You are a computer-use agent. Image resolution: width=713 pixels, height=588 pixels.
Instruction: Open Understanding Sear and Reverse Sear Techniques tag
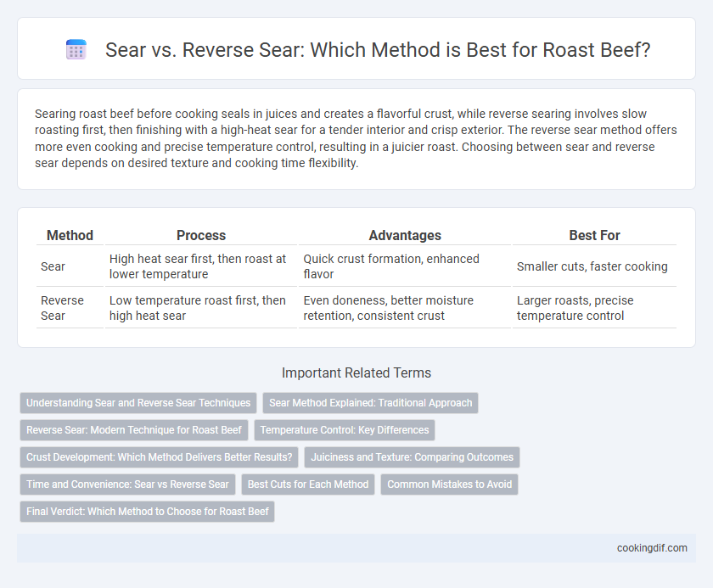pos(138,403)
